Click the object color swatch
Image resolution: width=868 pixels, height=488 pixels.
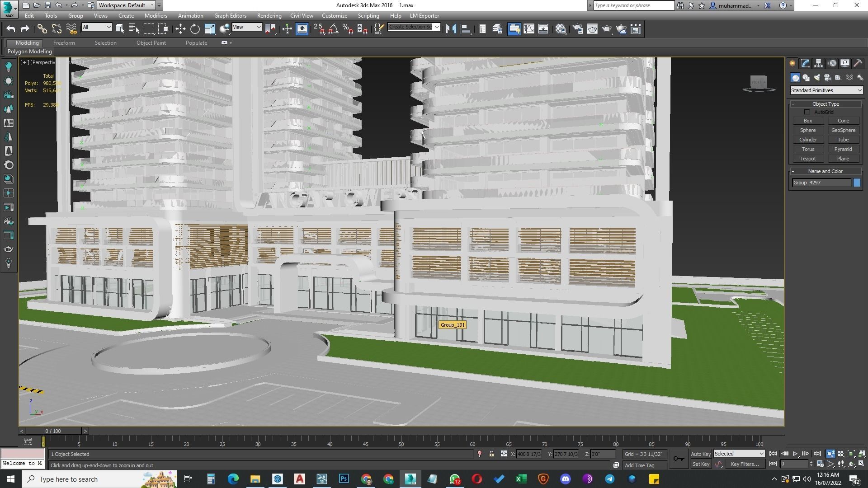[857, 183]
